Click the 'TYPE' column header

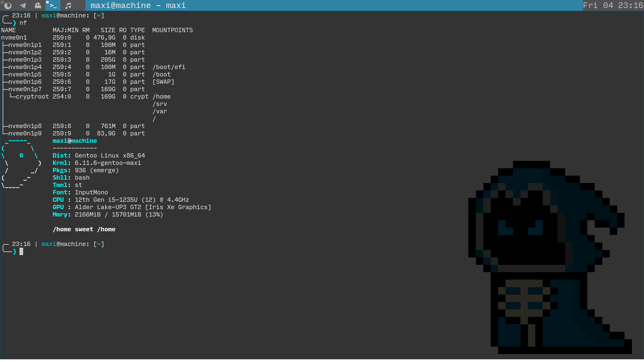(x=138, y=30)
